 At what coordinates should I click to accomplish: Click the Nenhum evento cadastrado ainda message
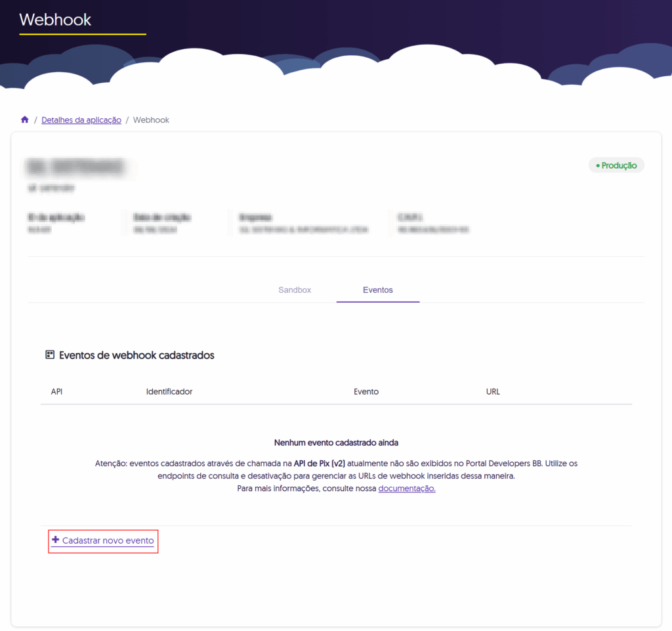point(336,443)
